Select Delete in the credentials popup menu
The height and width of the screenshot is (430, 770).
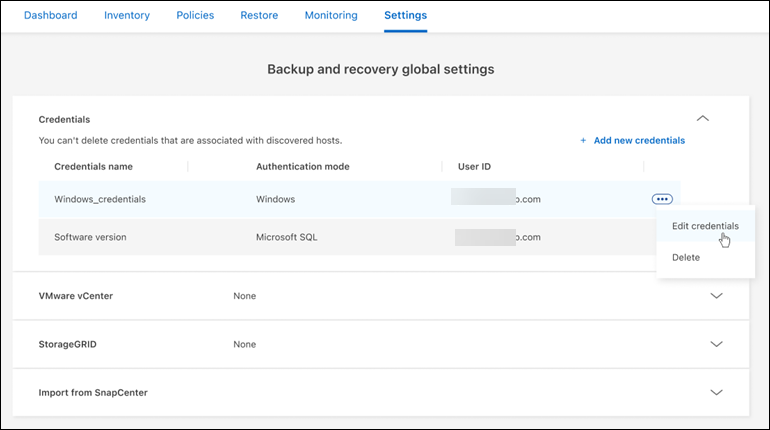[686, 257]
